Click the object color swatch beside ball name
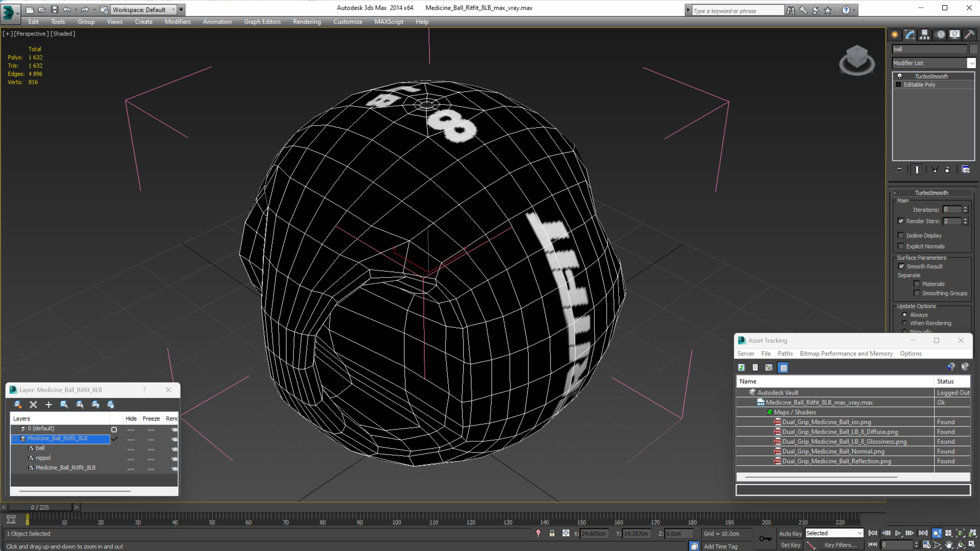This screenshot has width=980, height=551. pos(973,49)
